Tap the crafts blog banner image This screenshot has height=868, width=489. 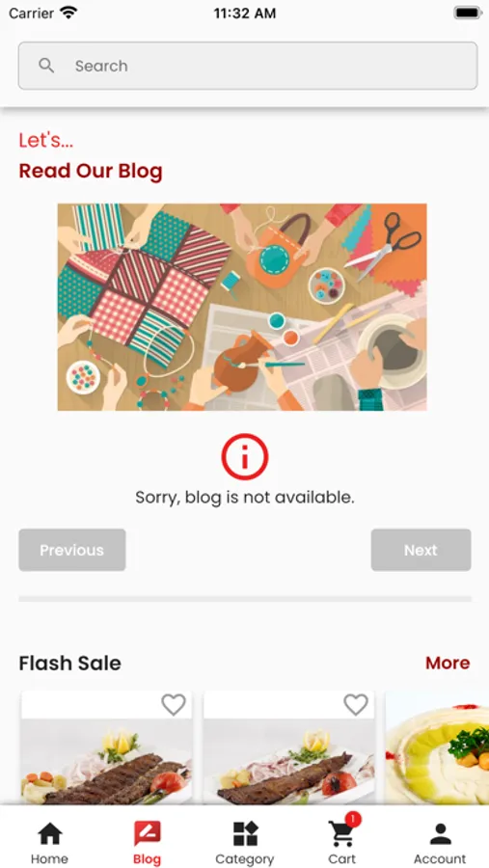(242, 308)
